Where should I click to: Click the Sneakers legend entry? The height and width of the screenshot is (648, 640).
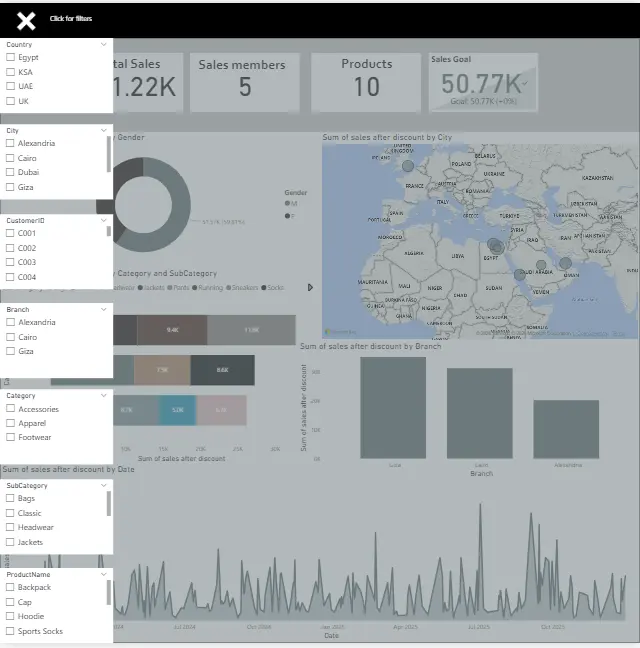point(242,287)
